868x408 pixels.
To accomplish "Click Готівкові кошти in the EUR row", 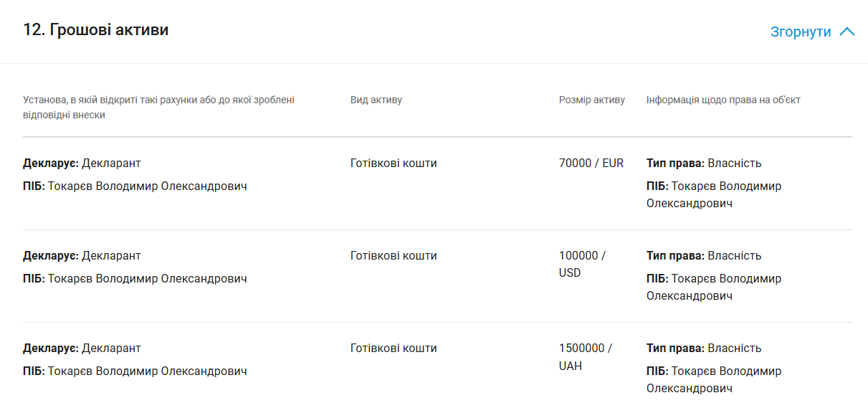I will tap(394, 163).
